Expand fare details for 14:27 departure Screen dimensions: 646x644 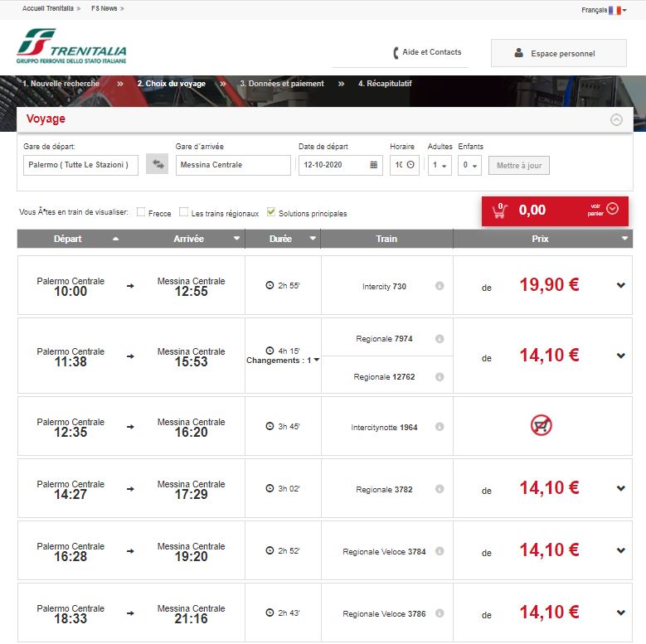[x=621, y=488]
